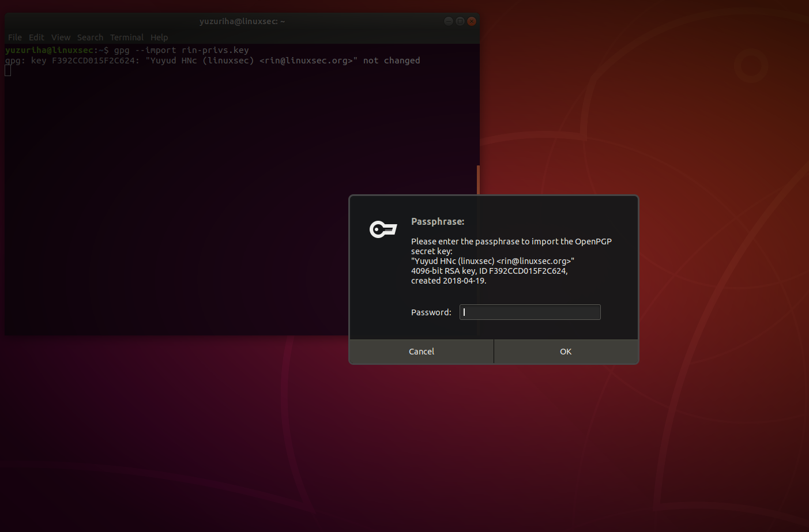Click the terminal vertical scrollbar handle

click(478, 180)
